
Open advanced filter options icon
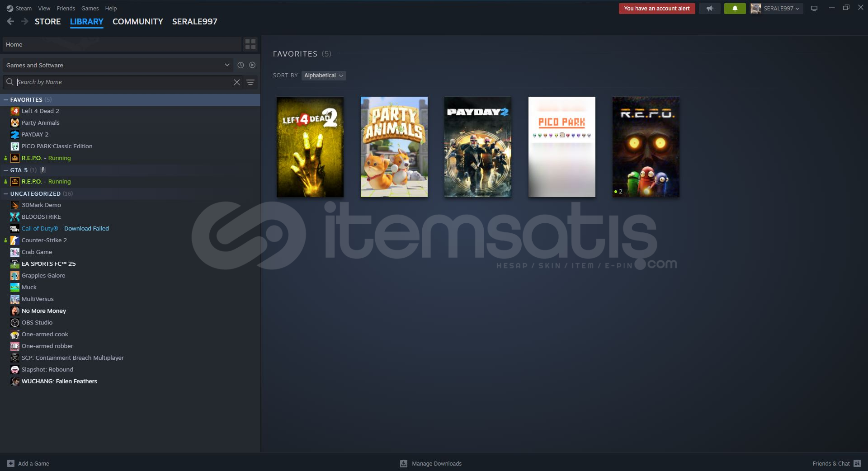click(250, 82)
